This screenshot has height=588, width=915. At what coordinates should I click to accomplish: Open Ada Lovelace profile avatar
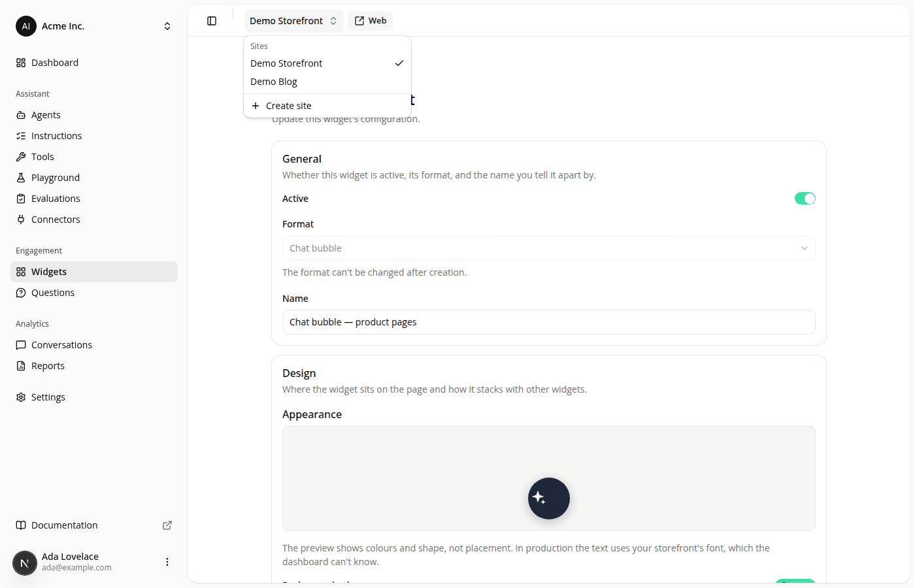[25, 563]
